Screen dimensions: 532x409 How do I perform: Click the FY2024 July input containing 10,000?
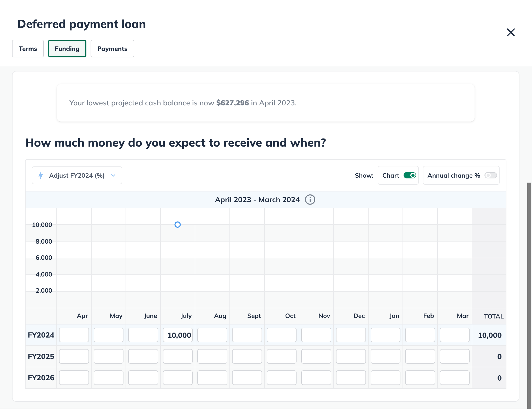pyautogui.click(x=178, y=335)
